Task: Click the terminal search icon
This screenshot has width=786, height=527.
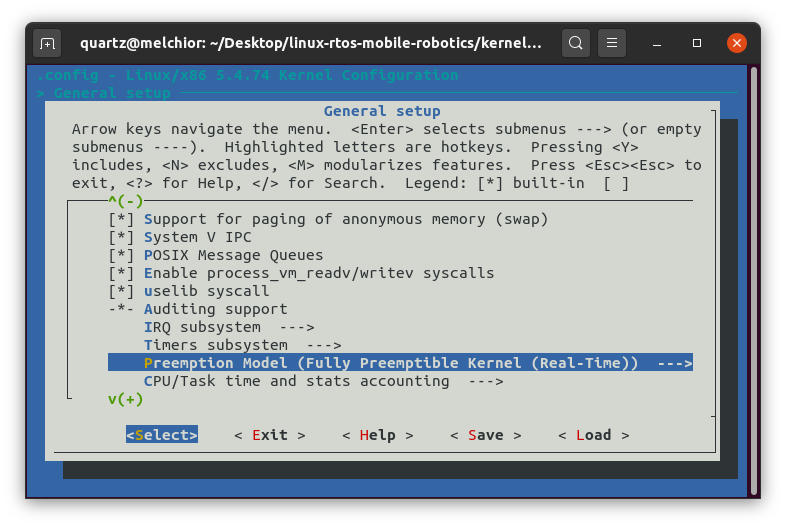Action: [x=575, y=43]
